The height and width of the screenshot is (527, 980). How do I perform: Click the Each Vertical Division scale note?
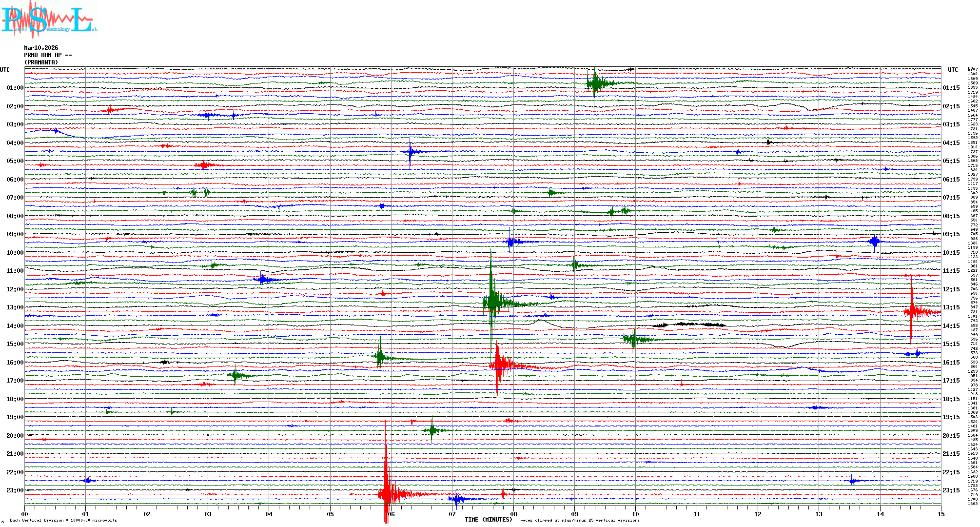[x=63, y=520]
